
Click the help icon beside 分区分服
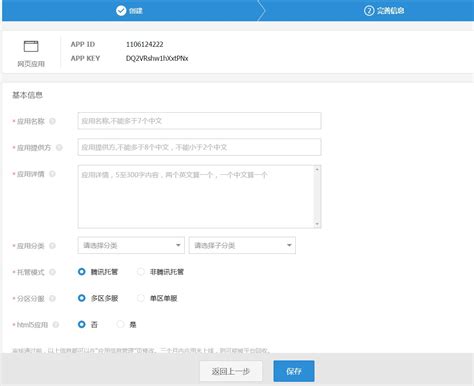[52, 298]
